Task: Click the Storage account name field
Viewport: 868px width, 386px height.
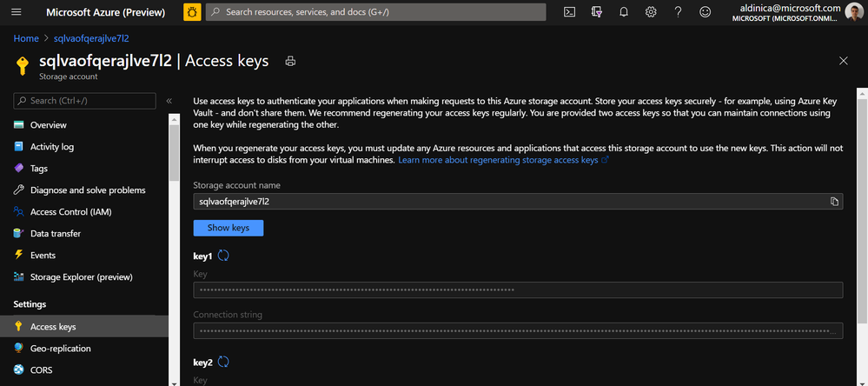Action: click(518, 202)
